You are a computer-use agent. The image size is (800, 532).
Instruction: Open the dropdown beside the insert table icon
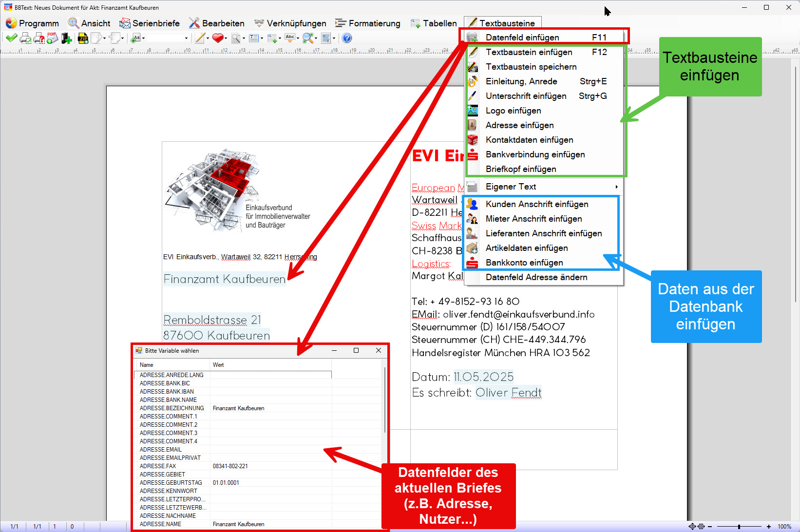coord(280,38)
